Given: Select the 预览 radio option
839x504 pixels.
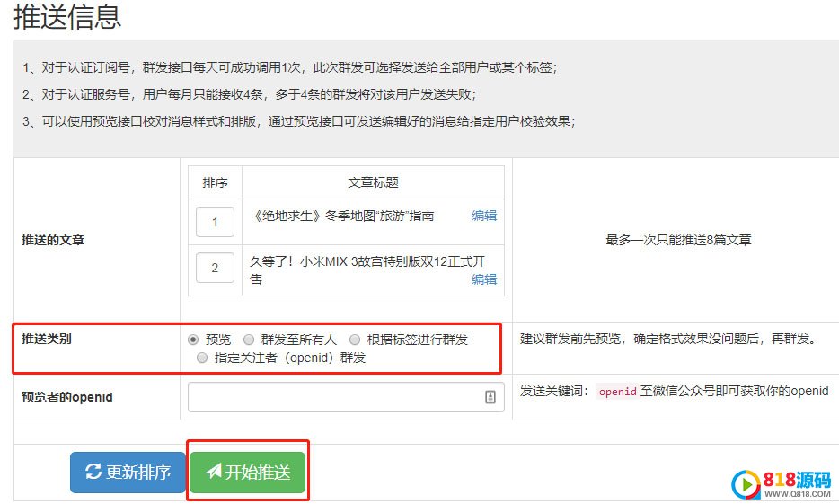Looking at the screenshot, I should click(x=193, y=340).
